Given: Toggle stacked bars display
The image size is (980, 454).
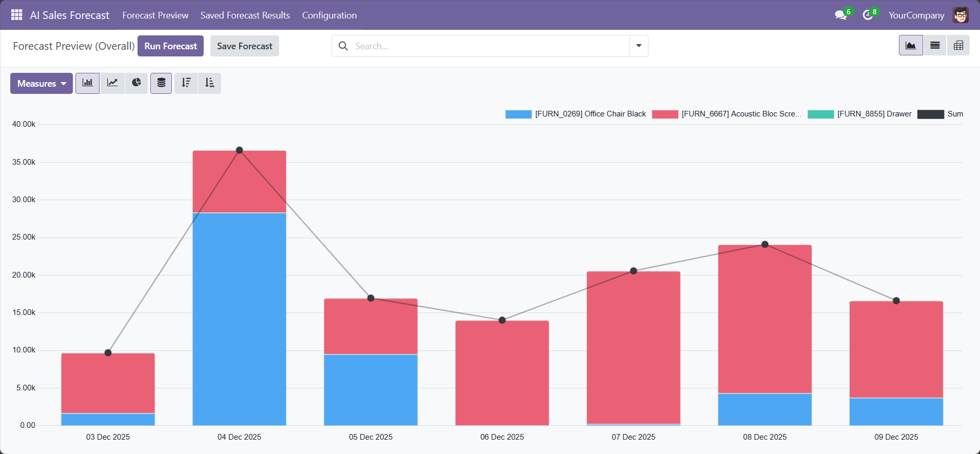Looking at the screenshot, I should [x=161, y=83].
